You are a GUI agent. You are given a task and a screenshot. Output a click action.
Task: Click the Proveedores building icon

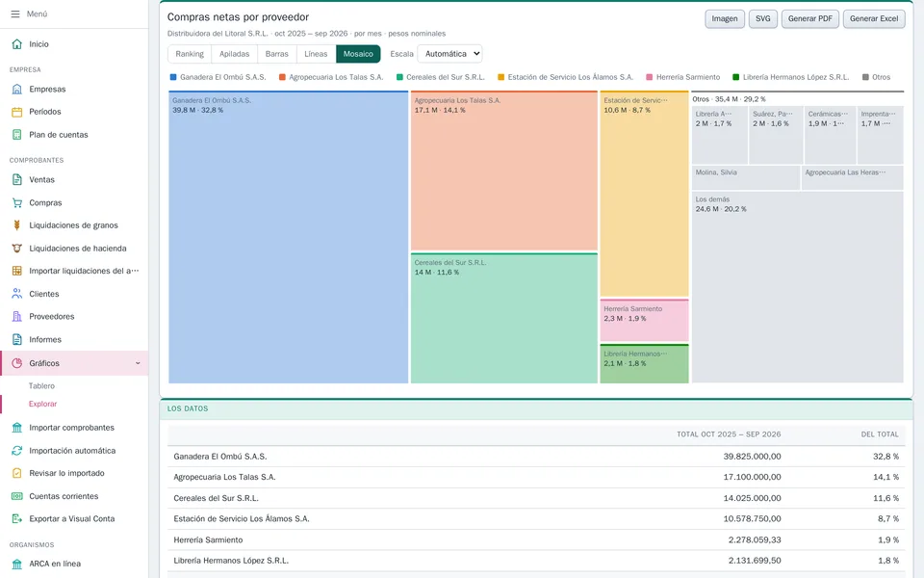(x=17, y=317)
